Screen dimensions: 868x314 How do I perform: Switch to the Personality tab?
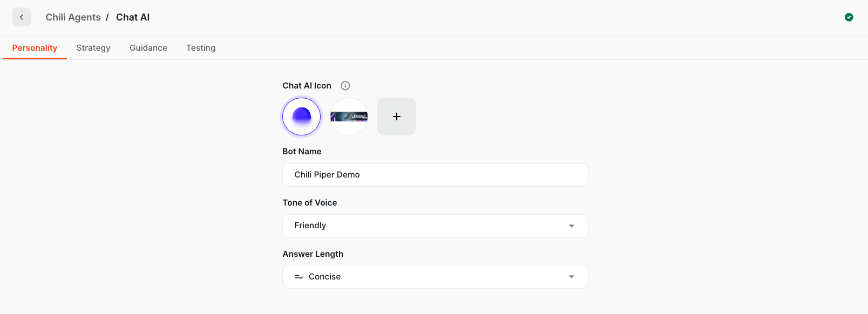tap(35, 48)
